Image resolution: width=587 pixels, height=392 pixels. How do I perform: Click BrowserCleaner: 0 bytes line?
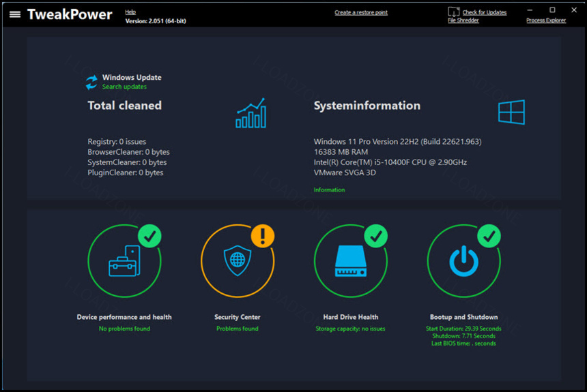128,152
